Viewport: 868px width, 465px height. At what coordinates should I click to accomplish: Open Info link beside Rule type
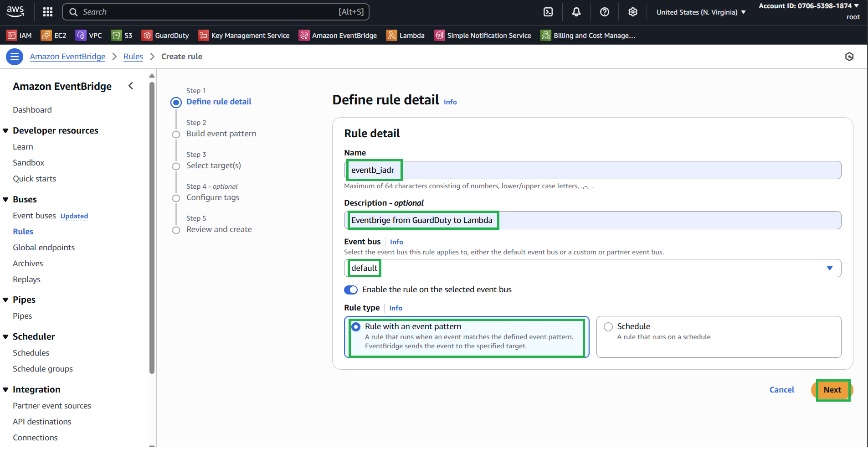pyautogui.click(x=395, y=308)
